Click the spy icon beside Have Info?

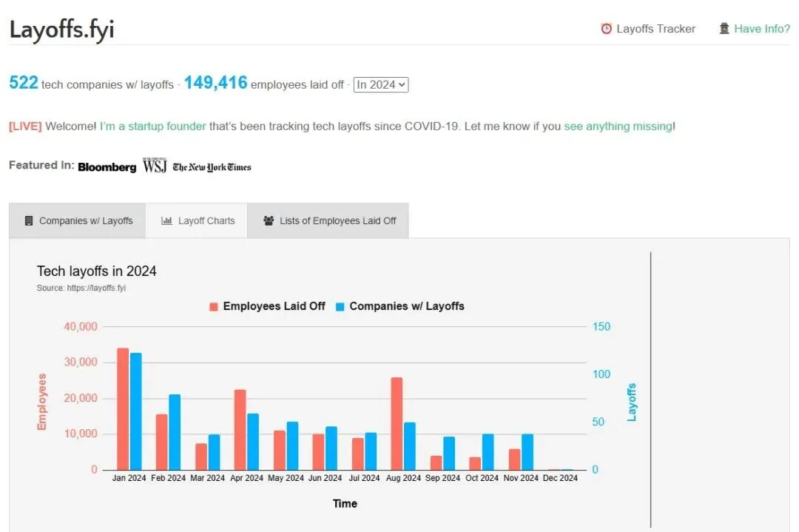tap(724, 29)
